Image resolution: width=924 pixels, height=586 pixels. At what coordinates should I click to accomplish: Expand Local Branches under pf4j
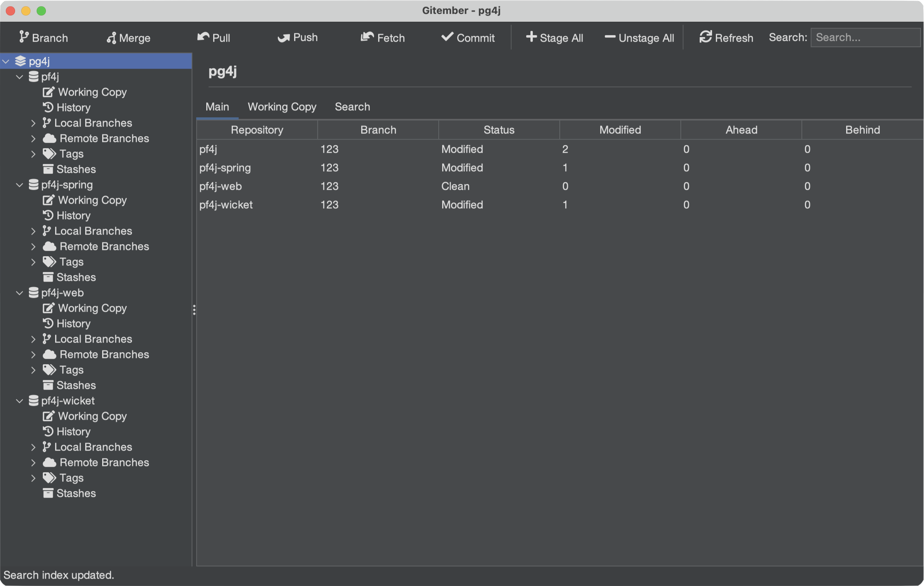33,123
